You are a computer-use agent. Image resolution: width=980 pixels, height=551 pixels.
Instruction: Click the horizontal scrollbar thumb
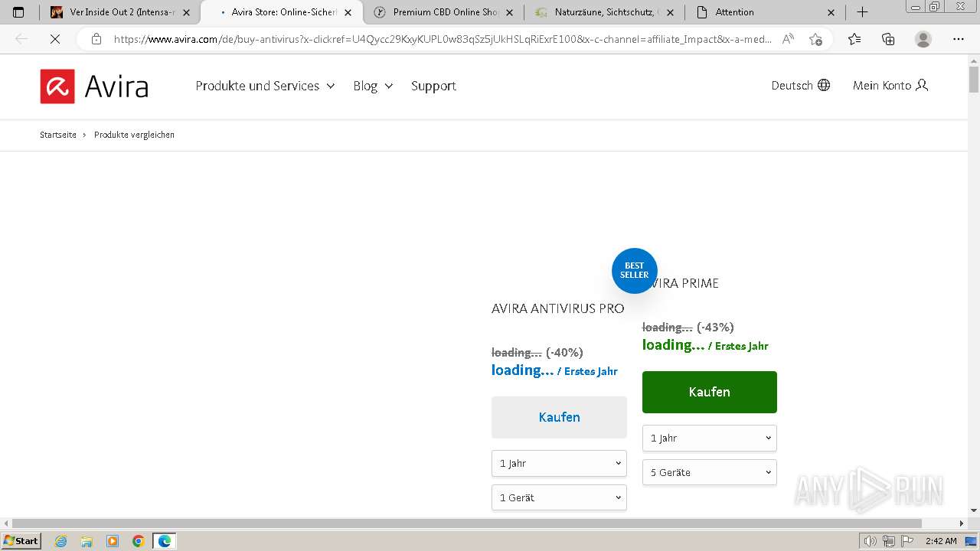click(467, 523)
